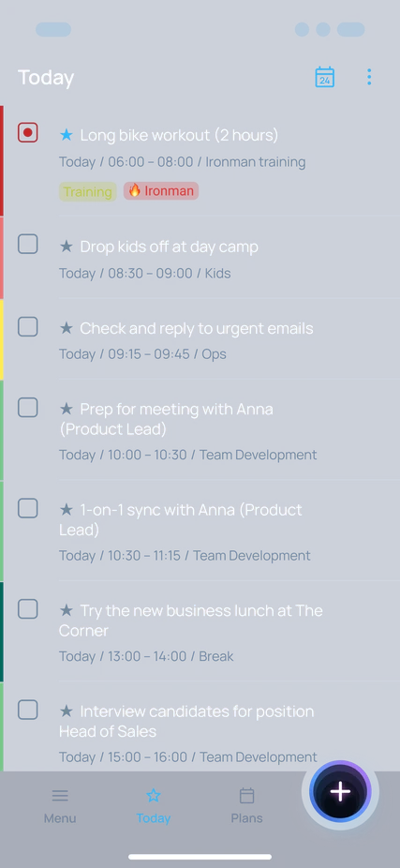This screenshot has width=400, height=868.
Task: Open the Menu tab
Action: 60,806
